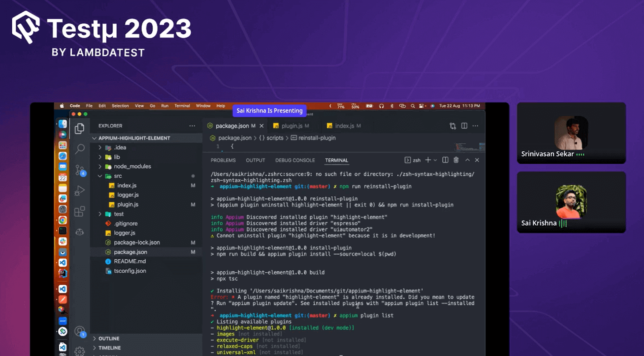This screenshot has width=644, height=356.
Task: Open Zoom from the dock
Action: 62,321
